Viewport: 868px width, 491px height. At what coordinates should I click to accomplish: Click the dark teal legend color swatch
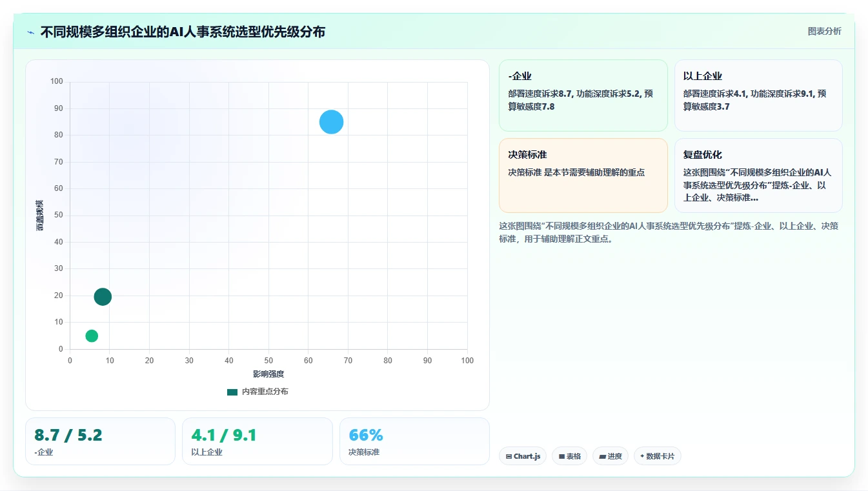(x=232, y=392)
